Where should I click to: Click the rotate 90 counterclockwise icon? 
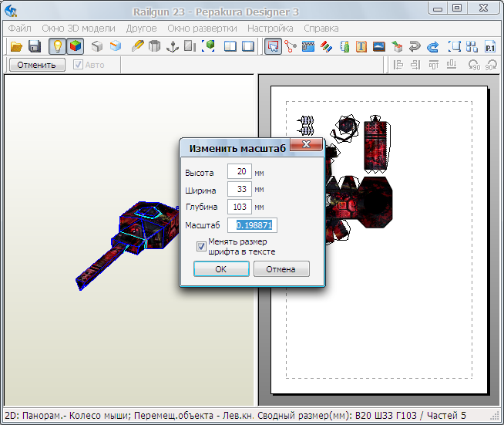tap(474, 65)
